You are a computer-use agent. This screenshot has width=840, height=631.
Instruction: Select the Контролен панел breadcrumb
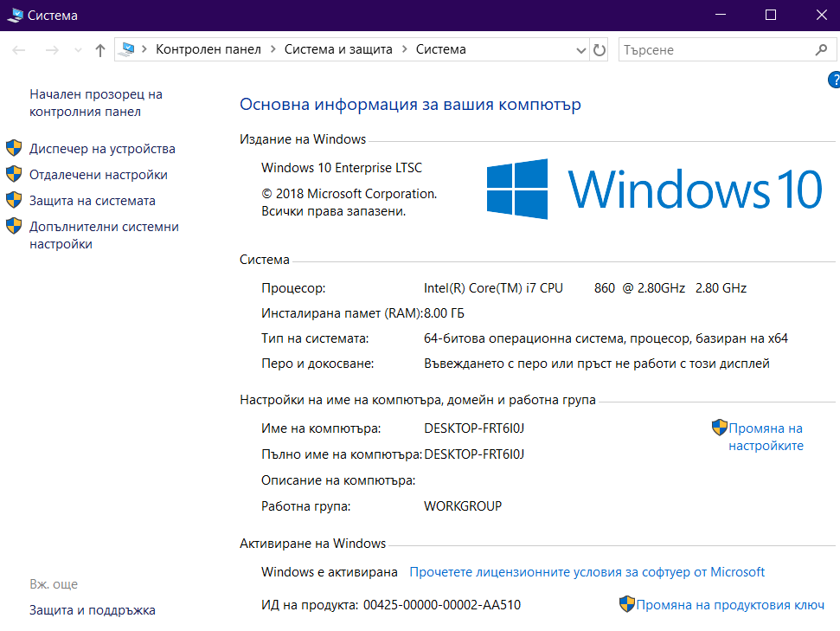[x=208, y=49]
